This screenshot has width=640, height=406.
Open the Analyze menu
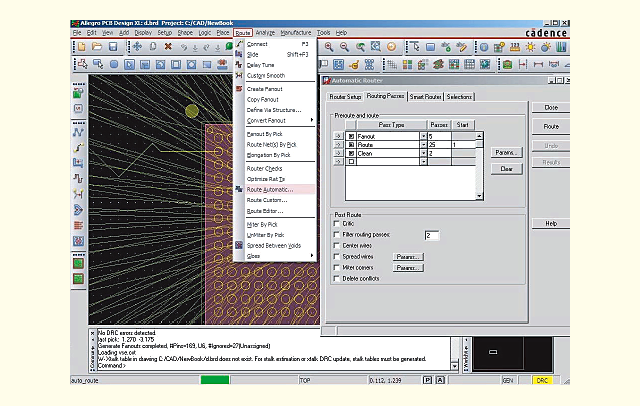[x=265, y=33]
